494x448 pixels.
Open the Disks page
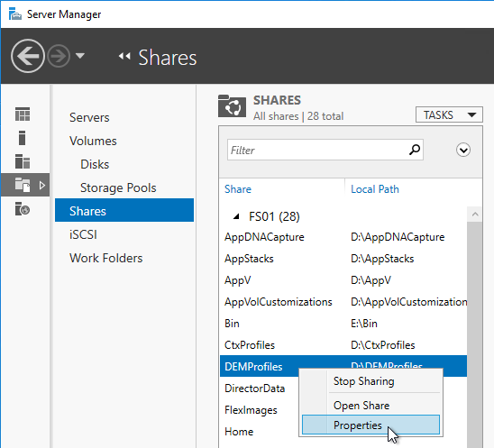[x=95, y=164]
